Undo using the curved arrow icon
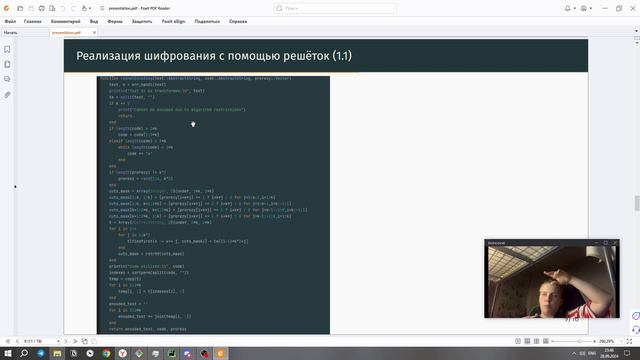The height and width of the screenshot is (360, 640). (63, 8)
